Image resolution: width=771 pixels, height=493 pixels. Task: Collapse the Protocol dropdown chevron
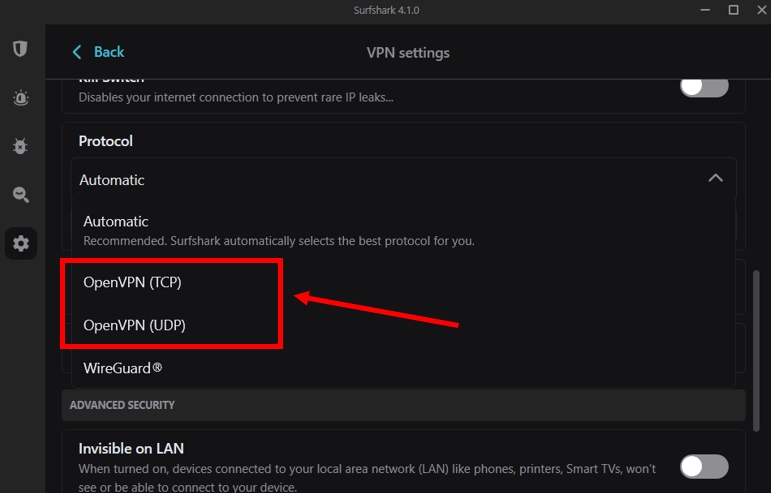715,178
